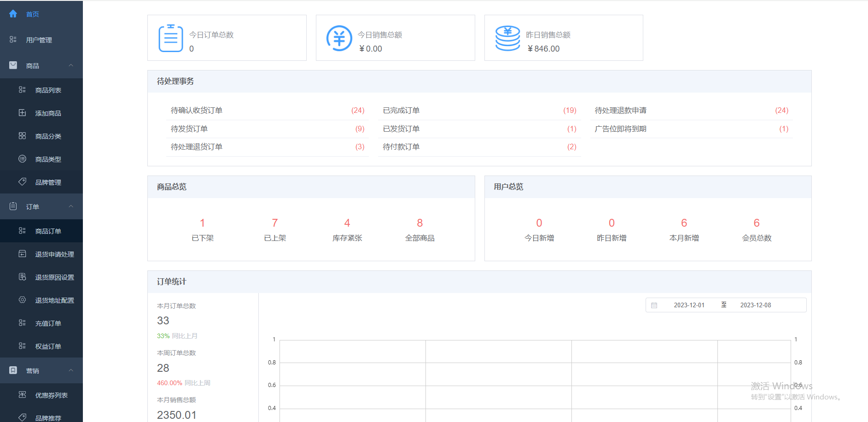Image resolution: width=868 pixels, height=422 pixels.
Task: Click the 已发货订单 row
Action: click(479, 129)
